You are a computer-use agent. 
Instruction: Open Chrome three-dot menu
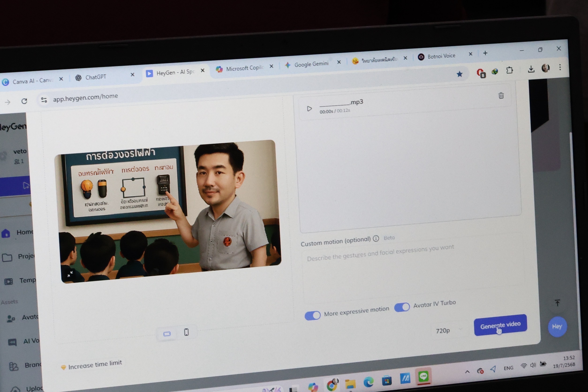click(x=560, y=67)
